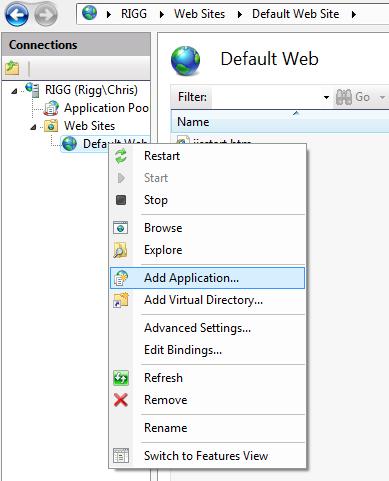The height and width of the screenshot is (481, 389).
Task: Click the globe icon in the address bar
Action: [90, 13]
